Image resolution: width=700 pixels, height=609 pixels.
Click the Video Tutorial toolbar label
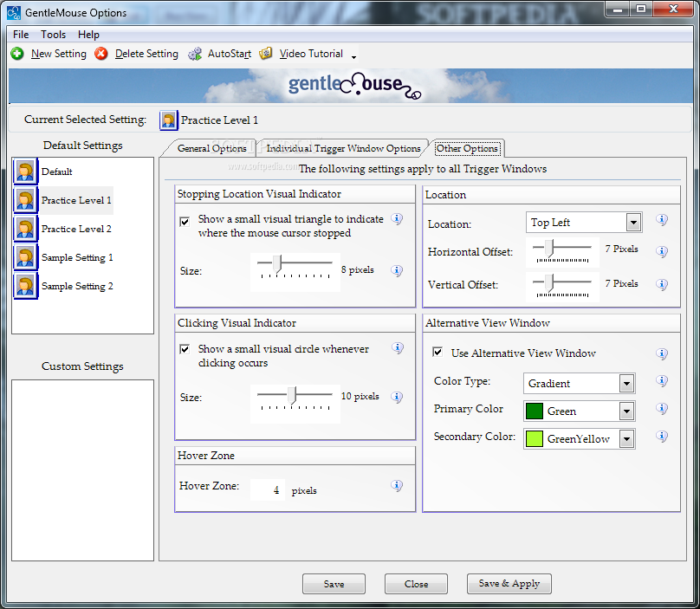(x=311, y=54)
